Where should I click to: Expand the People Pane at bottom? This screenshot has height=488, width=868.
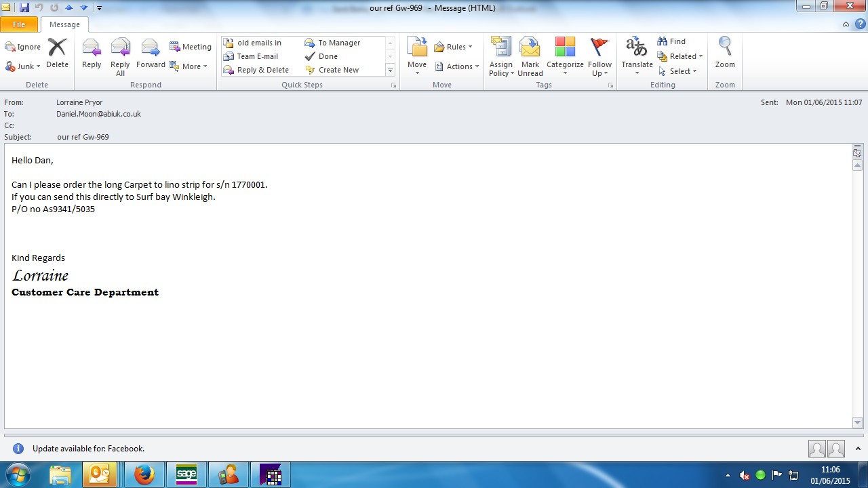click(858, 449)
